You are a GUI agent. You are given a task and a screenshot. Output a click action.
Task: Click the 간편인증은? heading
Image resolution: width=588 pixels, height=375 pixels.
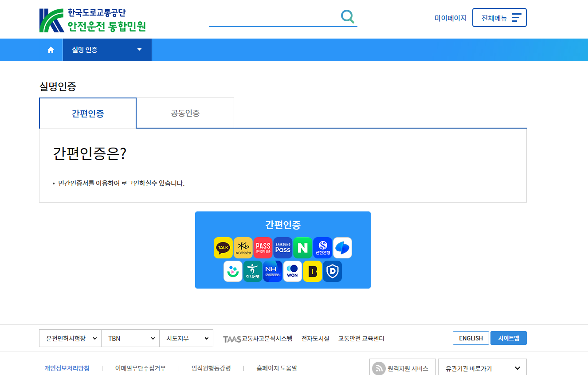[x=90, y=153]
